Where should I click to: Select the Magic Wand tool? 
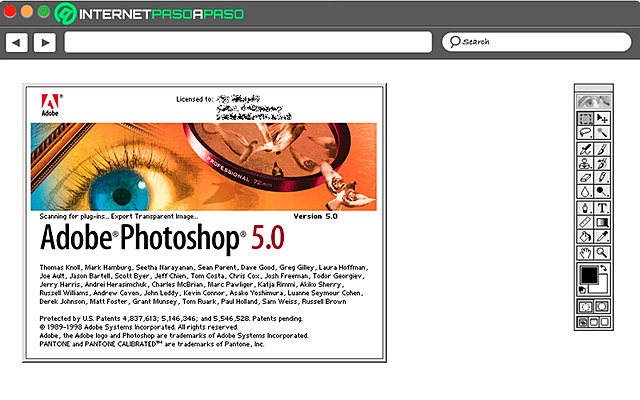[602, 133]
